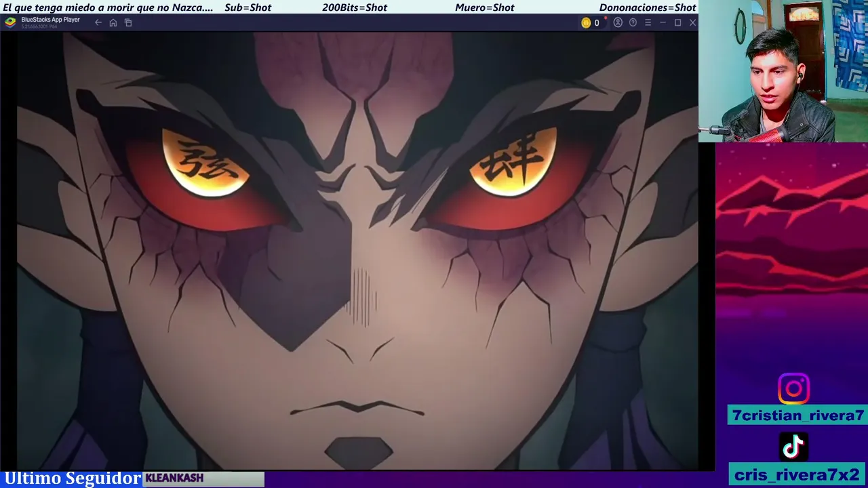Click the KLEANKASH last follower name
Image resolution: width=868 pixels, height=488 pixels.
[174, 478]
